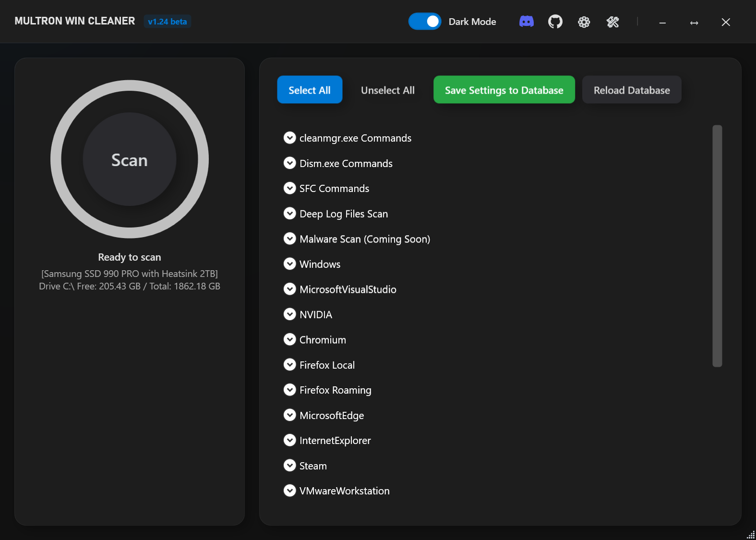This screenshot has height=540, width=756.
Task: Click the Reload Database button
Action: point(632,90)
